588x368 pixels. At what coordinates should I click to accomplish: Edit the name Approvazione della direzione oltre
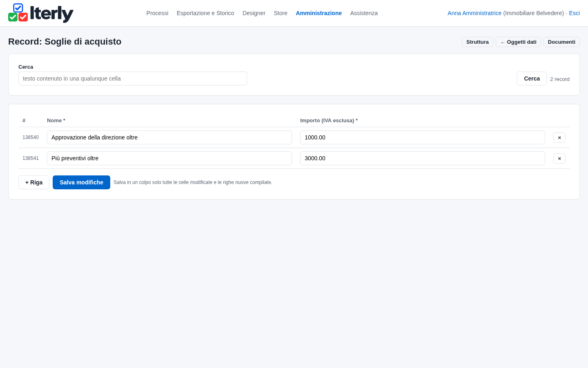169,137
